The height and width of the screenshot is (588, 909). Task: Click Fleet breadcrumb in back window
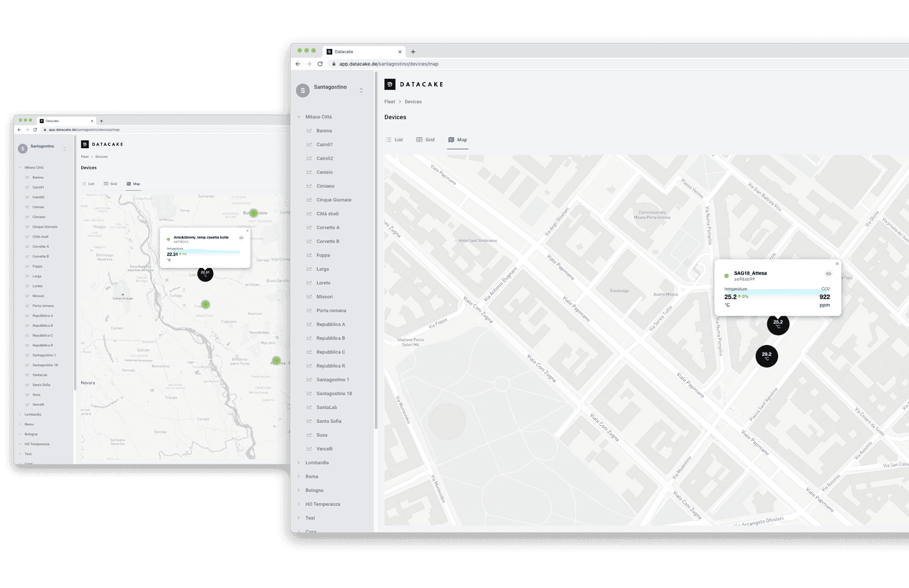85,156
